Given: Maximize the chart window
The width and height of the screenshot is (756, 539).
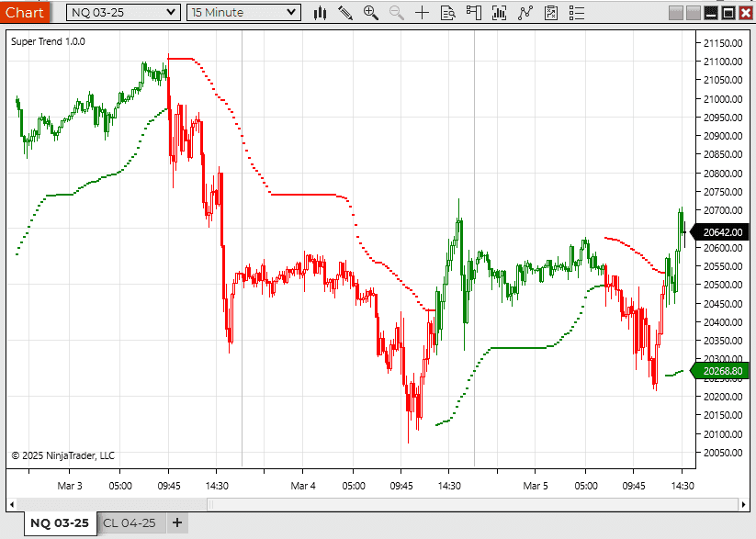Looking at the screenshot, I should coord(728,13).
